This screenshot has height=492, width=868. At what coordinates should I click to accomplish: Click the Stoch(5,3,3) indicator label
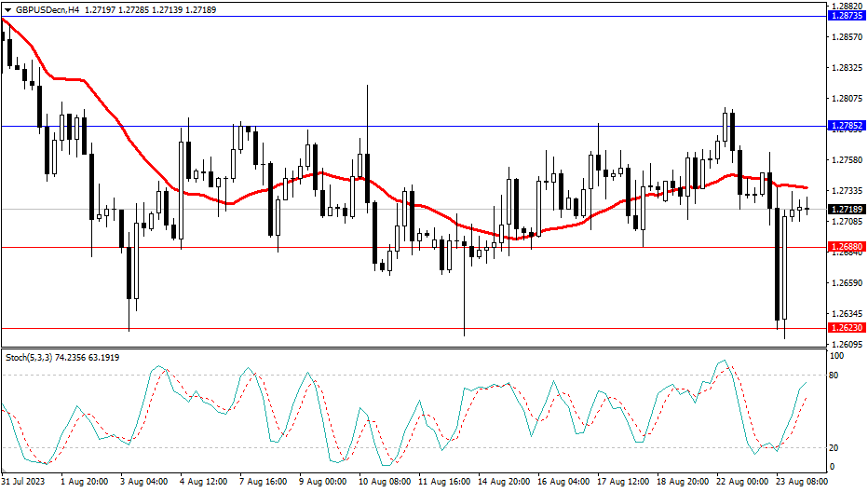pos(28,357)
